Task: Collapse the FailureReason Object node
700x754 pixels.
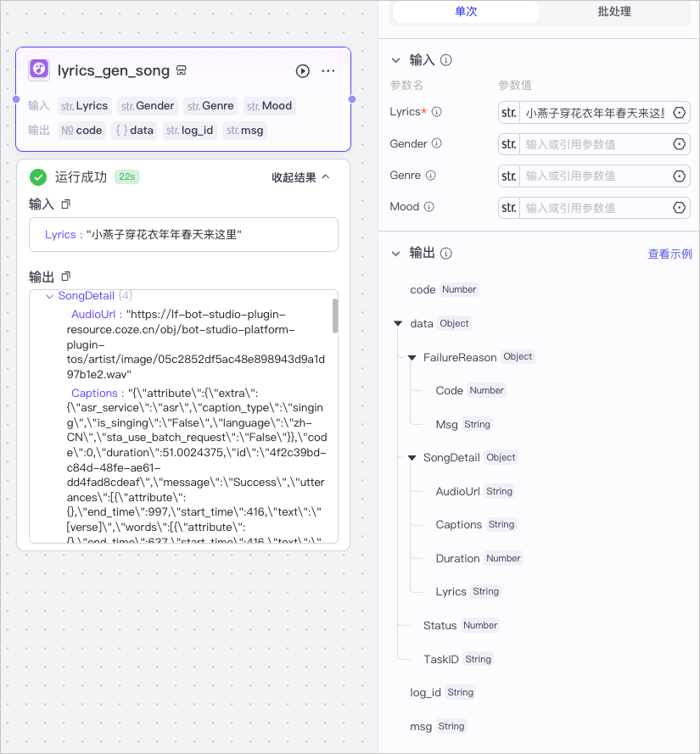Action: [412, 357]
